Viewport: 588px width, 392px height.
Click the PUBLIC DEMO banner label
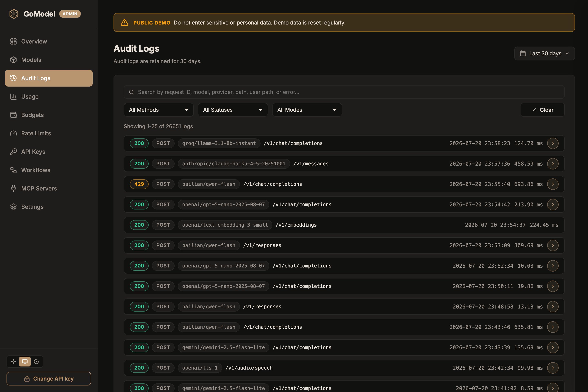[152, 23]
